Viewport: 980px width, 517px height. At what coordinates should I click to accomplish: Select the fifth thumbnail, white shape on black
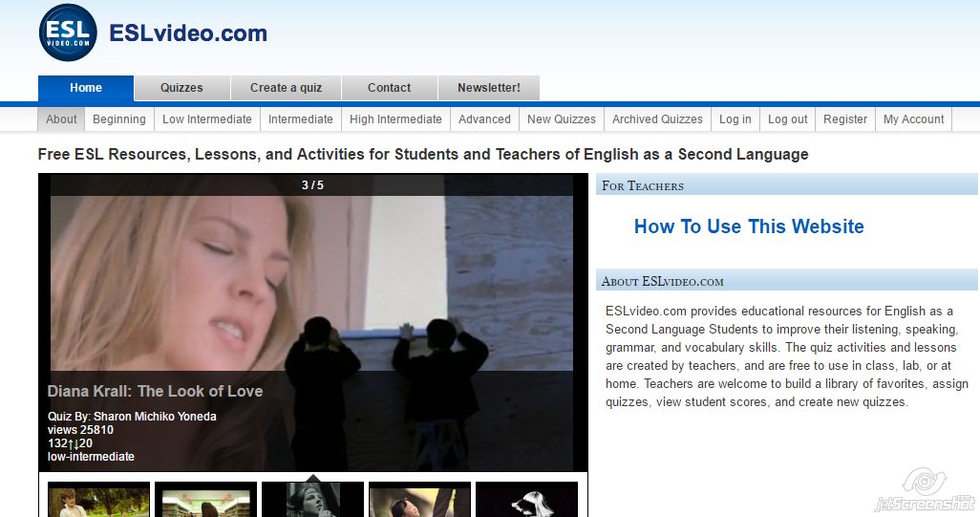click(x=527, y=500)
